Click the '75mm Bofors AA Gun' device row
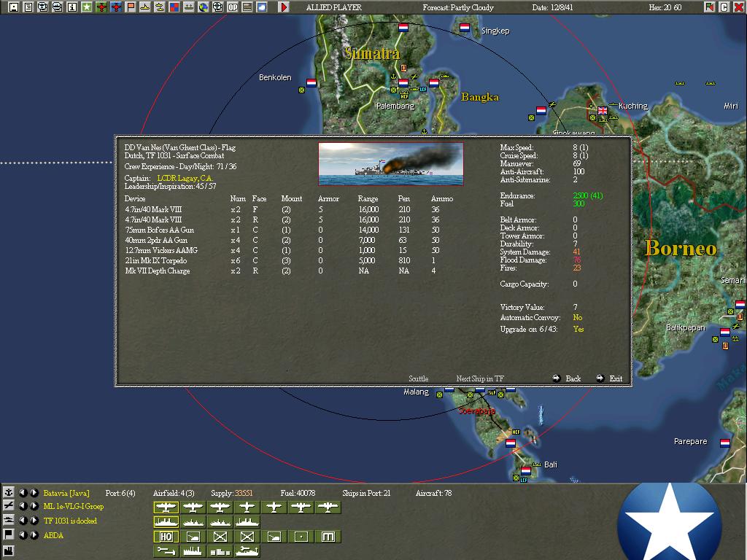747x560 pixels. (x=289, y=230)
